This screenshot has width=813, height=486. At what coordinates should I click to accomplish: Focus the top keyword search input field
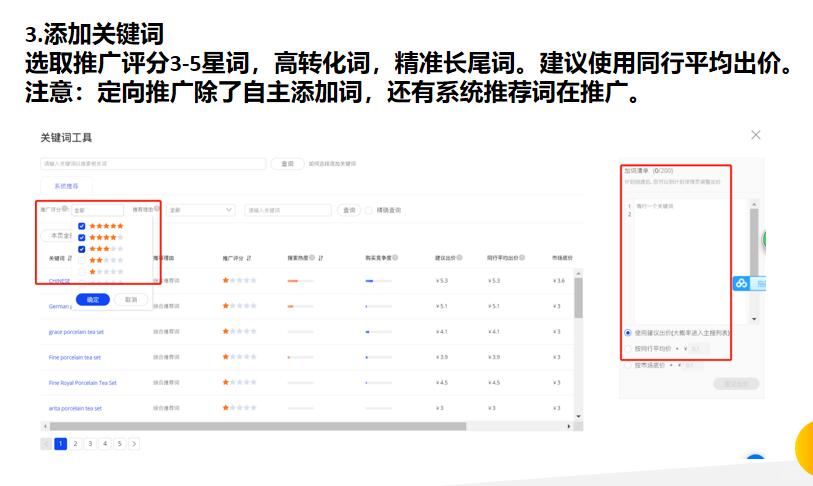pyautogui.click(x=153, y=163)
